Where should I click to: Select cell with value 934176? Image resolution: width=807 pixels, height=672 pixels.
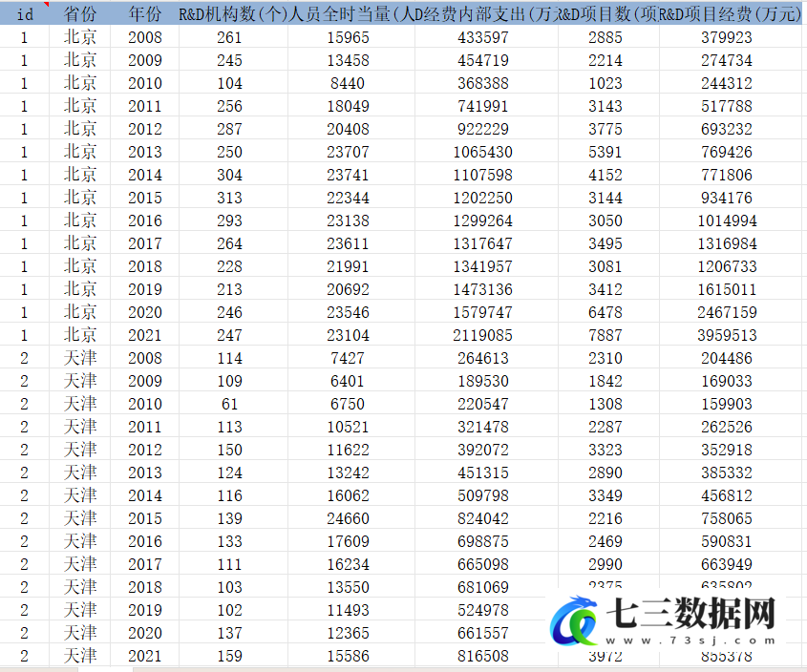point(731,198)
